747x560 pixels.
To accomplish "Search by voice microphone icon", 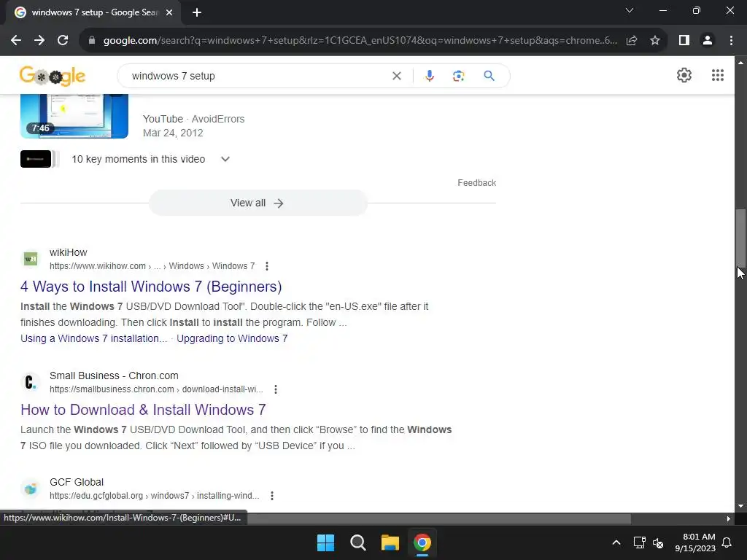I will point(429,76).
